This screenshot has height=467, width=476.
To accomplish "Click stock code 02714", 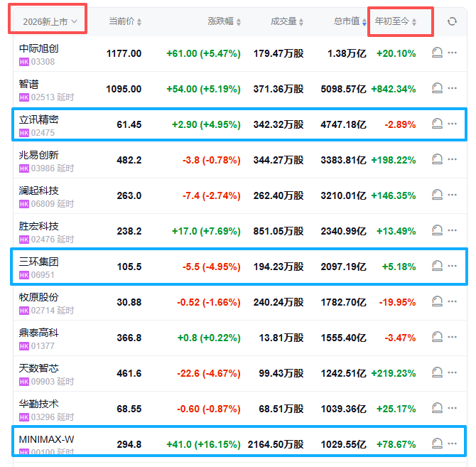I will (x=43, y=311).
